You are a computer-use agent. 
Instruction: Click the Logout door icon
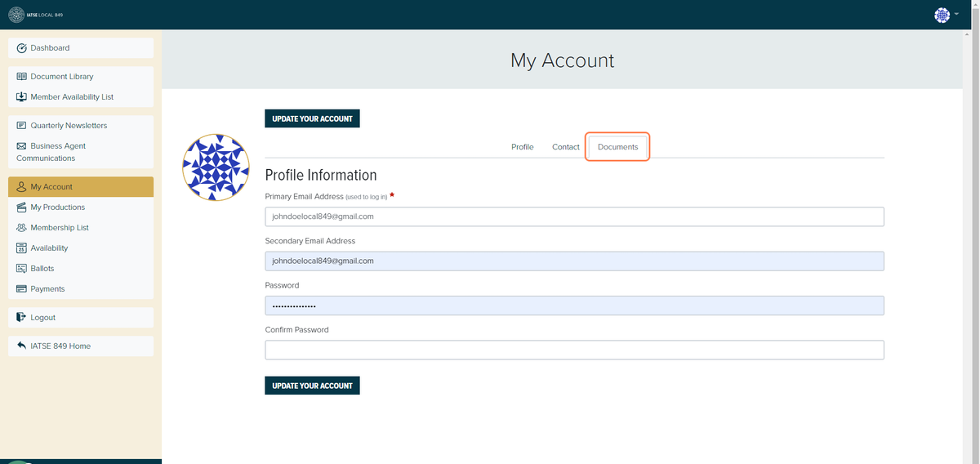click(22, 318)
